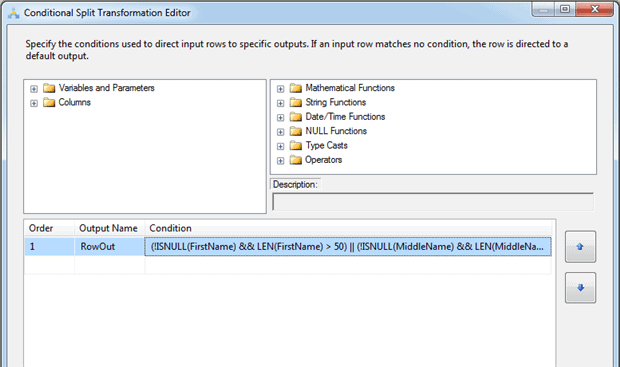This screenshot has height=367, width=620.
Task: Select the Variables and Parameters label
Action: (106, 88)
